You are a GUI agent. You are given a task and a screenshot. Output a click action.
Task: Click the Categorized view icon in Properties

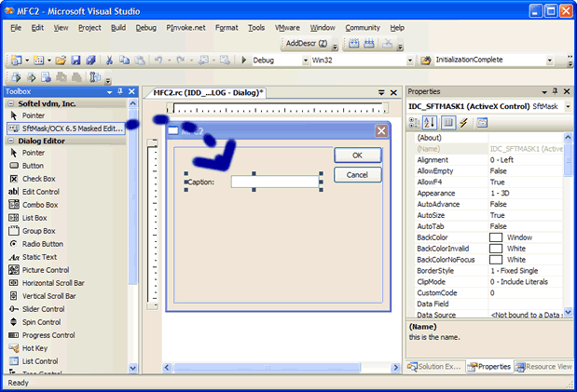click(x=416, y=123)
